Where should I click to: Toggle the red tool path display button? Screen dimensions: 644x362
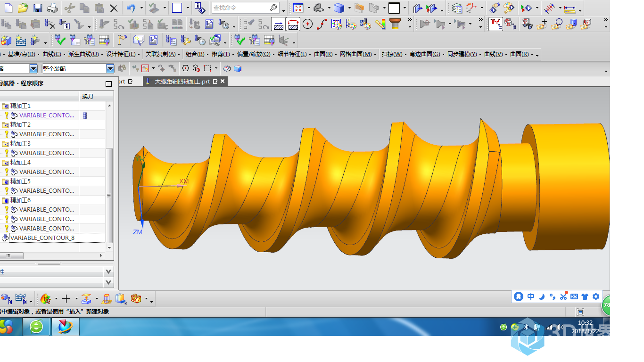495,24
